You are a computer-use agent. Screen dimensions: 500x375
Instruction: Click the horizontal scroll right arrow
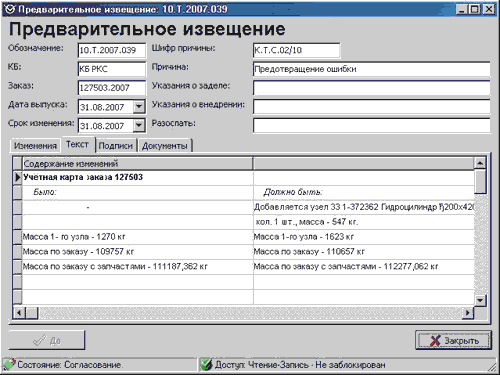(x=468, y=313)
